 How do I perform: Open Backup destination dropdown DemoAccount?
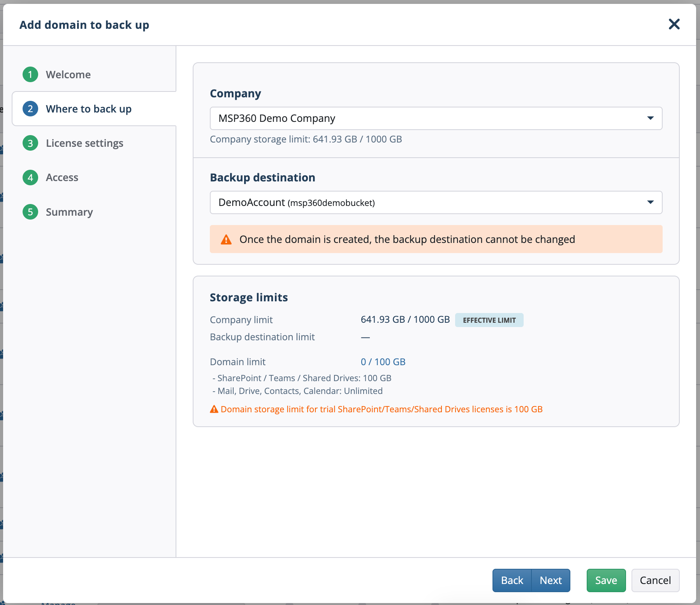coord(436,202)
